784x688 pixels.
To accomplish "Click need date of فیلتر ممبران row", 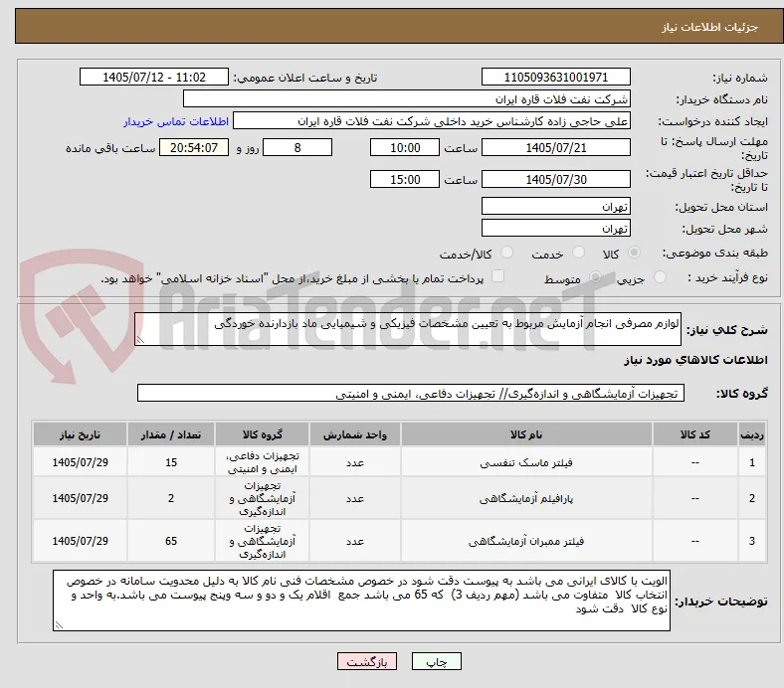I will click(80, 541).
